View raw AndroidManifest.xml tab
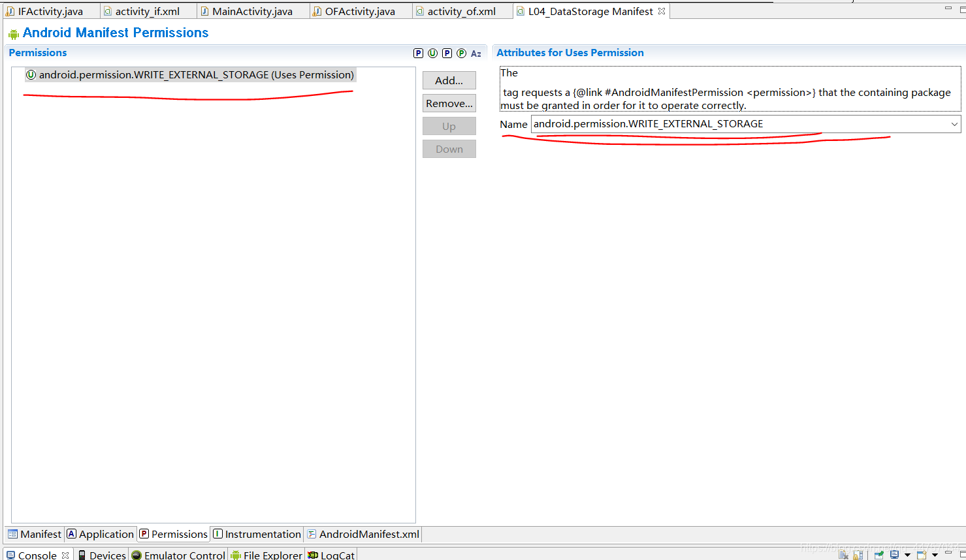Screen dimensions: 966x560 (363, 534)
